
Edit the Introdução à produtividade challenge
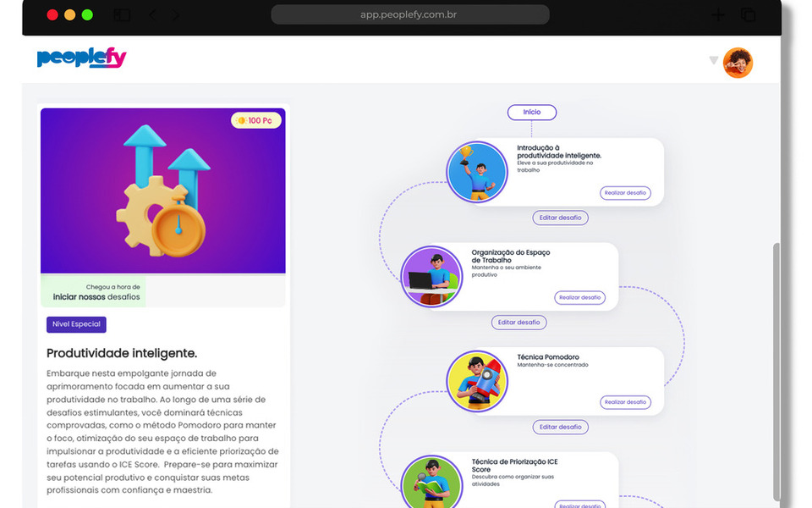tap(560, 218)
